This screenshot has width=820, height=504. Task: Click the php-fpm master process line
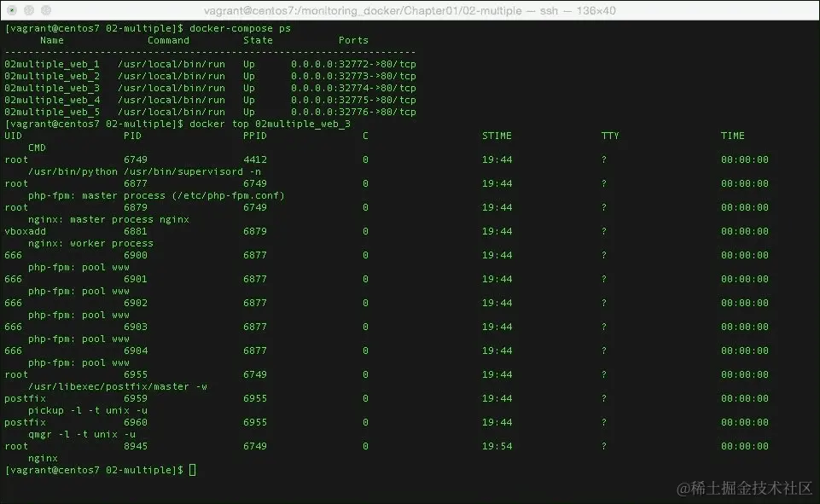tap(156, 195)
